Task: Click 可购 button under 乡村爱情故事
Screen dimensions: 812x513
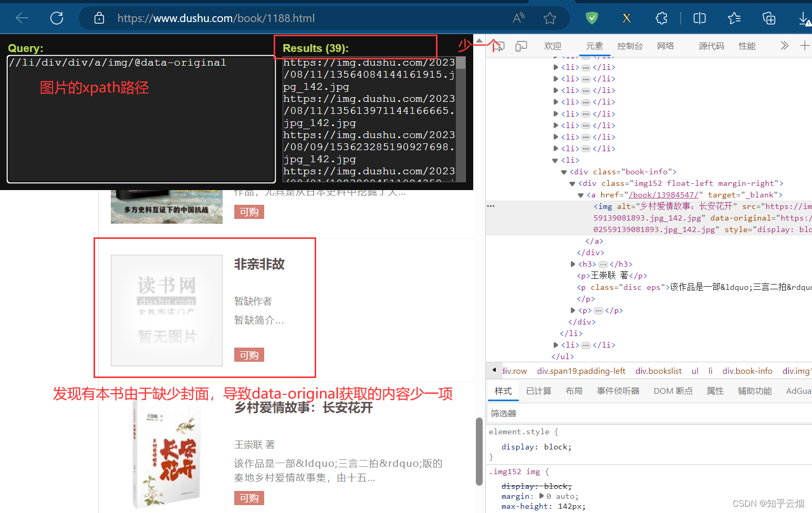Action: tap(249, 498)
